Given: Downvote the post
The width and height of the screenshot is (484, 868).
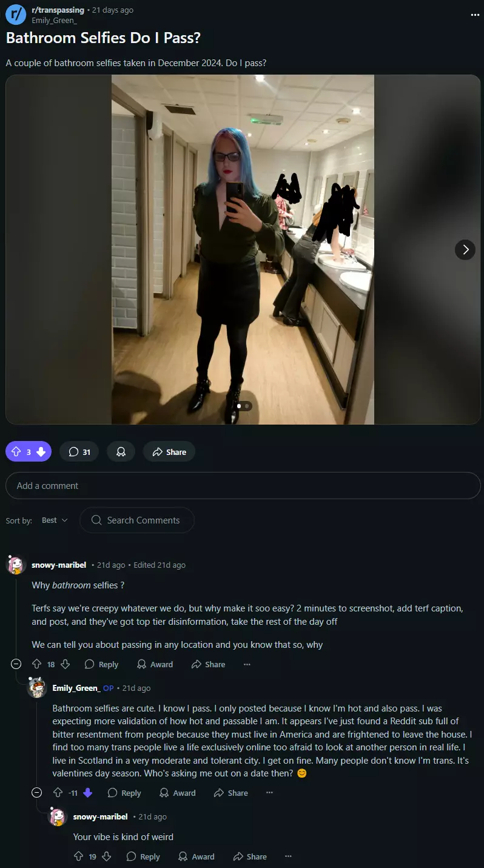Looking at the screenshot, I should pyautogui.click(x=41, y=452).
